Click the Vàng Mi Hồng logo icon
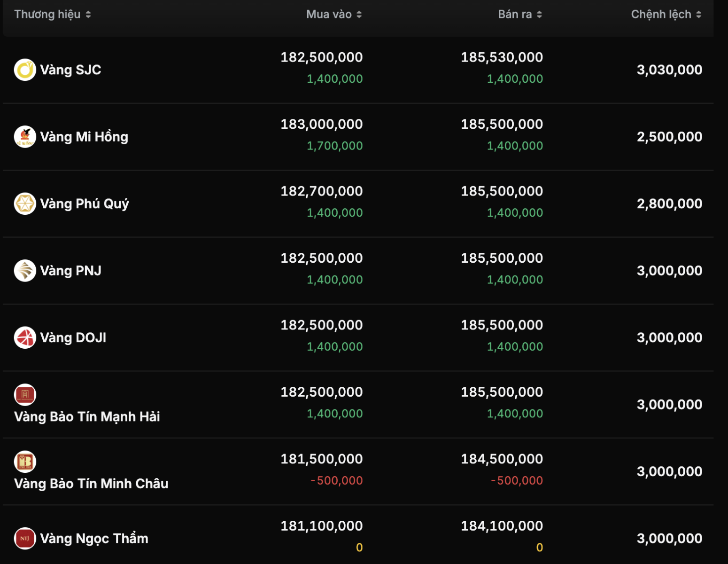The width and height of the screenshot is (728, 564). click(25, 137)
